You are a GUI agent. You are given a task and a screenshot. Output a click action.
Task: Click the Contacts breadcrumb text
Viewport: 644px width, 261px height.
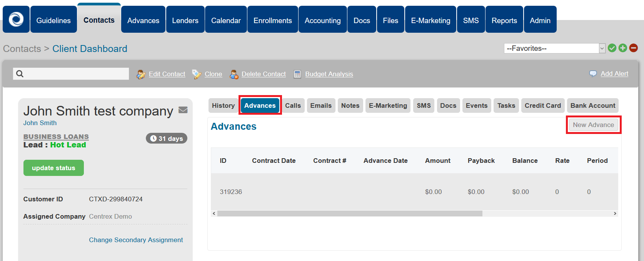22,49
